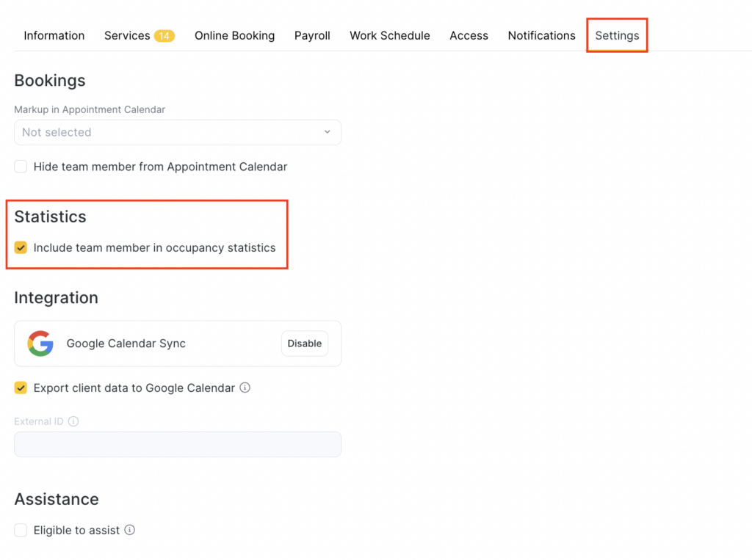
Task: View the Notifications tab
Action: point(541,35)
